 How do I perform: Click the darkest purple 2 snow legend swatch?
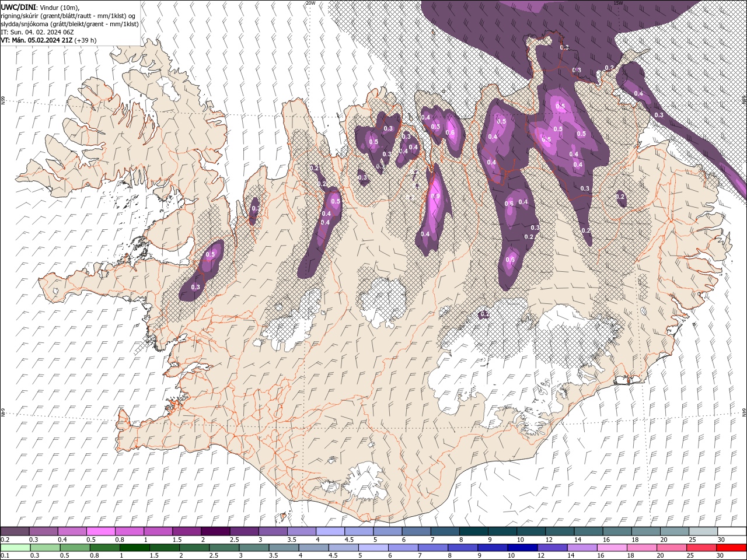[215, 531]
